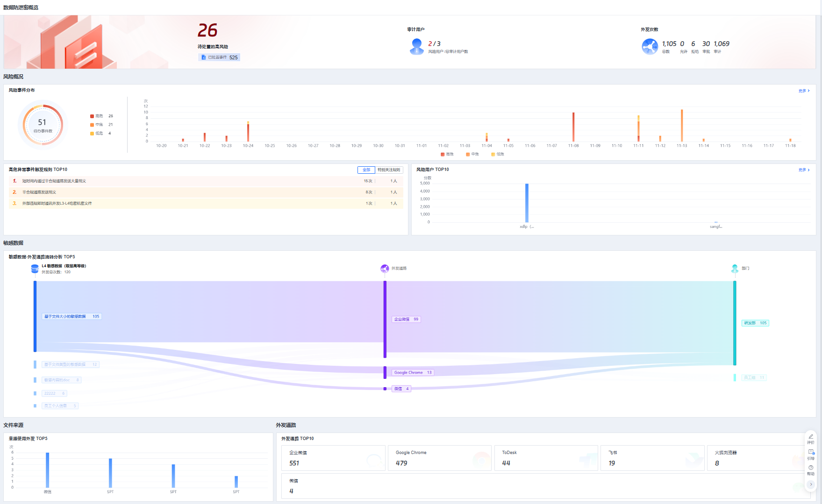
Task: Switch to 特别关注规则 tab
Action: tap(388, 170)
